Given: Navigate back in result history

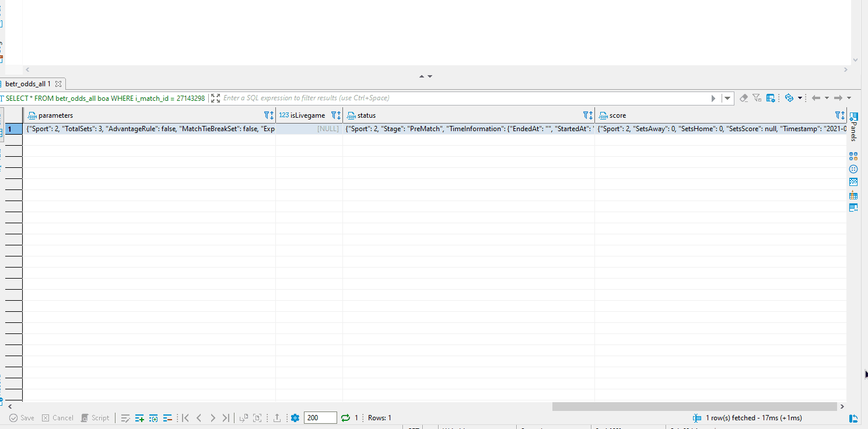Looking at the screenshot, I should (x=816, y=98).
